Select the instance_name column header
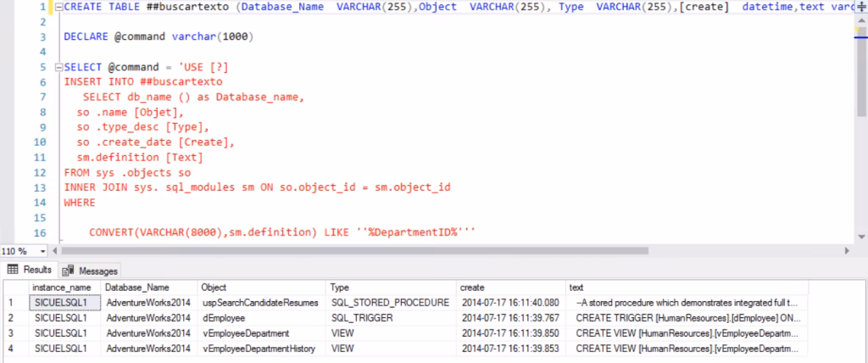 [x=64, y=288]
